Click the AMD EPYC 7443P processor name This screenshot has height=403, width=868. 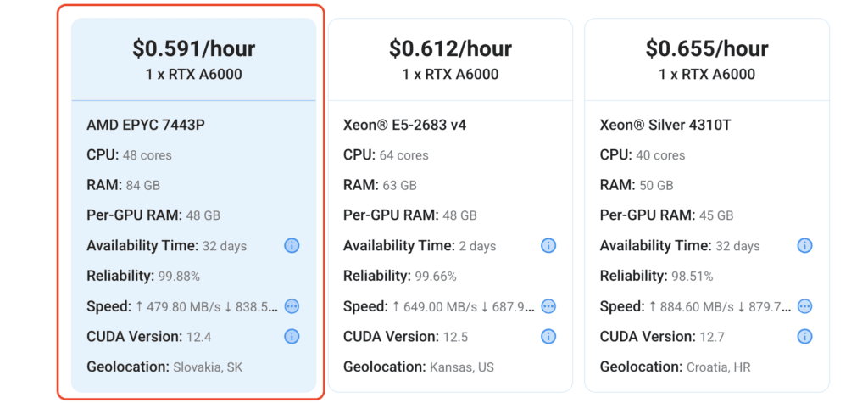coord(146,126)
